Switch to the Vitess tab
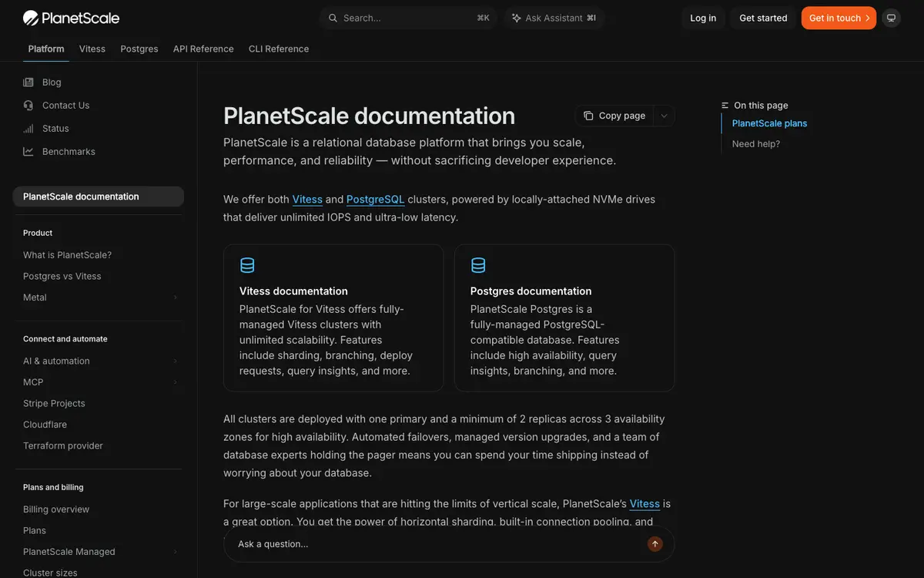Screen dimensions: 924x578 pyautogui.click(x=92, y=49)
